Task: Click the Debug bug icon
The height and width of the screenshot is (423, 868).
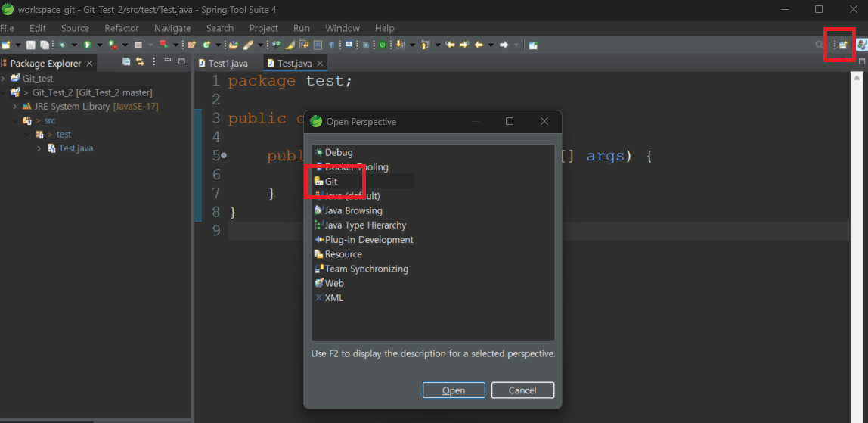Action: [x=62, y=45]
